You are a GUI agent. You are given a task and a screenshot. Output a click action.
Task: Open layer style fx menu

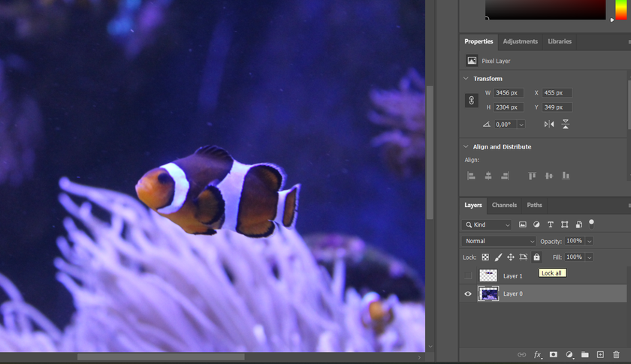click(537, 354)
